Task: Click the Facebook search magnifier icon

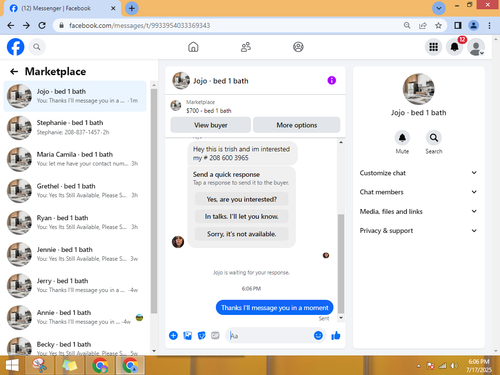Action: point(37,47)
